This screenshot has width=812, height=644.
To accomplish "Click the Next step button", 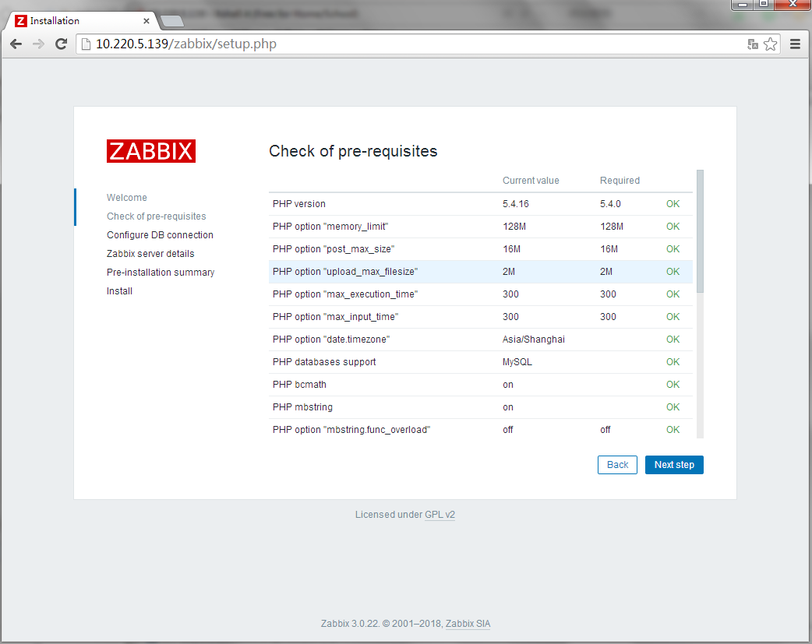I will coord(674,465).
